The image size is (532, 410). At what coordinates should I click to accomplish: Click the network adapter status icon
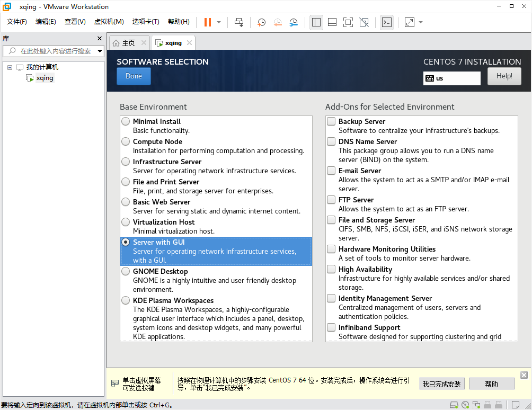(x=476, y=405)
